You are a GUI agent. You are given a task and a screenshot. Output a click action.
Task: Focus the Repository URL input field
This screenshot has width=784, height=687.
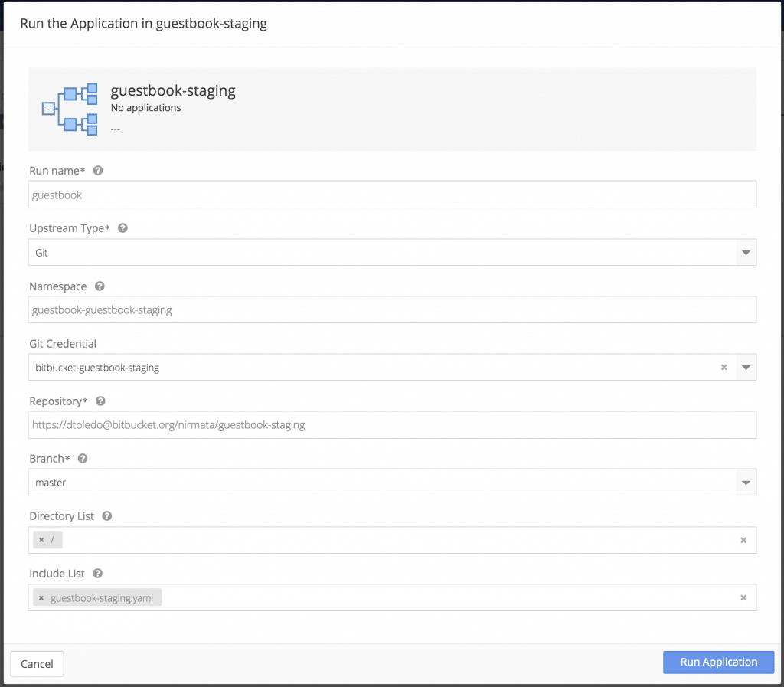click(392, 425)
